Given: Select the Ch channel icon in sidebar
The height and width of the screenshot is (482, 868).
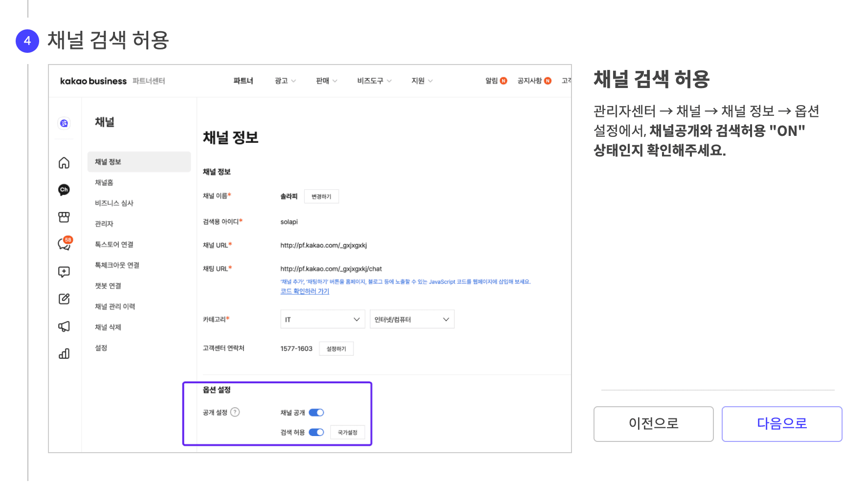Looking at the screenshot, I should [64, 190].
